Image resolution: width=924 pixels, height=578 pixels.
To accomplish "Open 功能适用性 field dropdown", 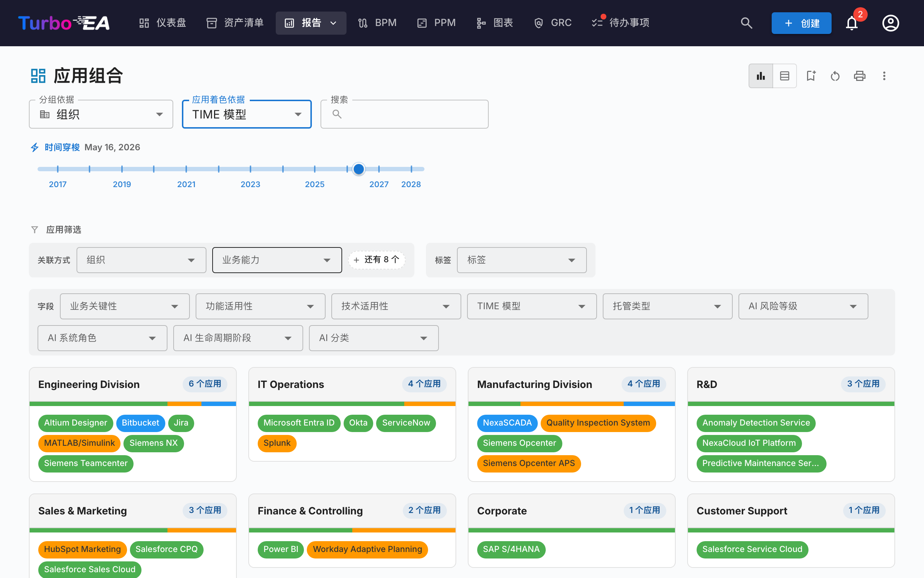I will (x=260, y=306).
